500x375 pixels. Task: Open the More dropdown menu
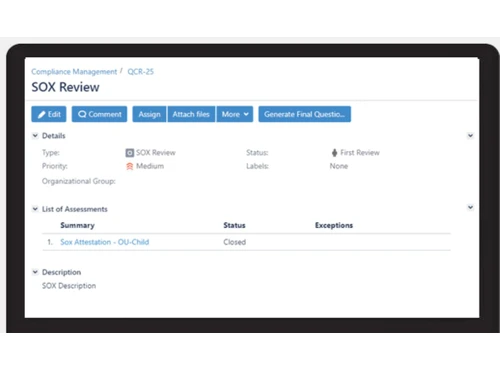point(235,114)
